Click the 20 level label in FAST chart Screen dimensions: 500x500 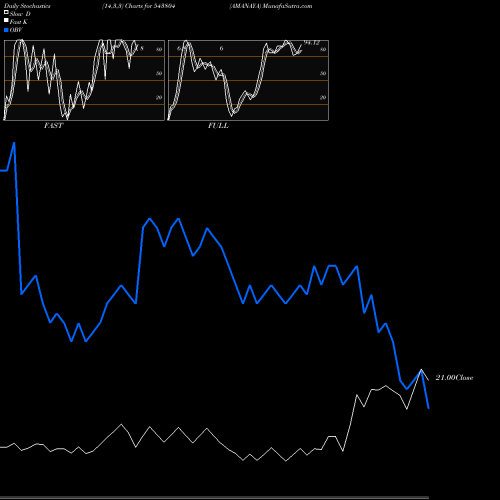[159, 97]
